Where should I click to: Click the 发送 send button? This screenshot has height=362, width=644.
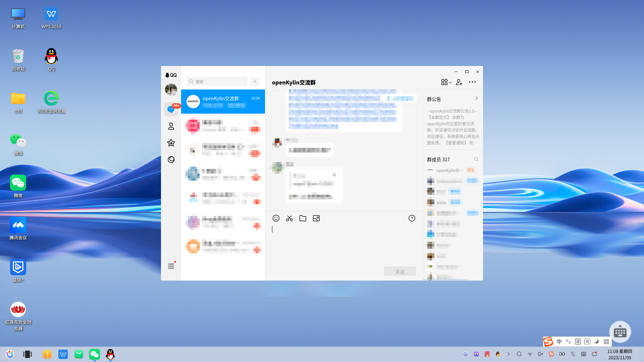click(x=399, y=271)
